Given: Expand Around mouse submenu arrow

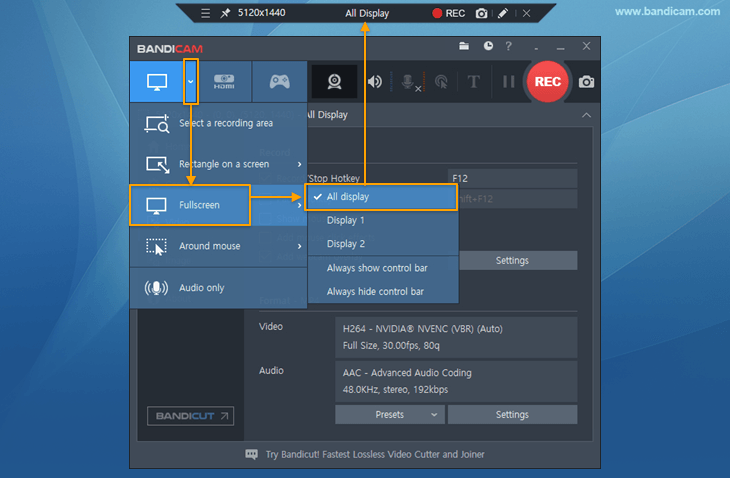Looking at the screenshot, I should pos(299,246).
